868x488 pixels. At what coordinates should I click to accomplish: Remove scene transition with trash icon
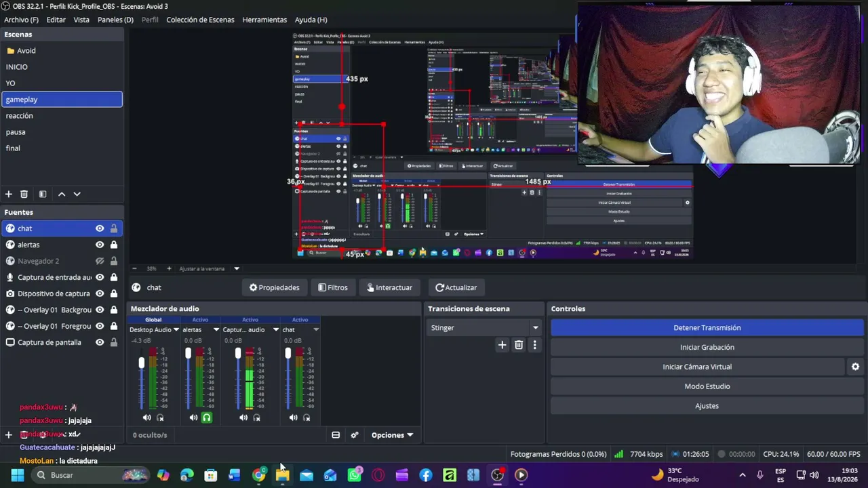[519, 345]
